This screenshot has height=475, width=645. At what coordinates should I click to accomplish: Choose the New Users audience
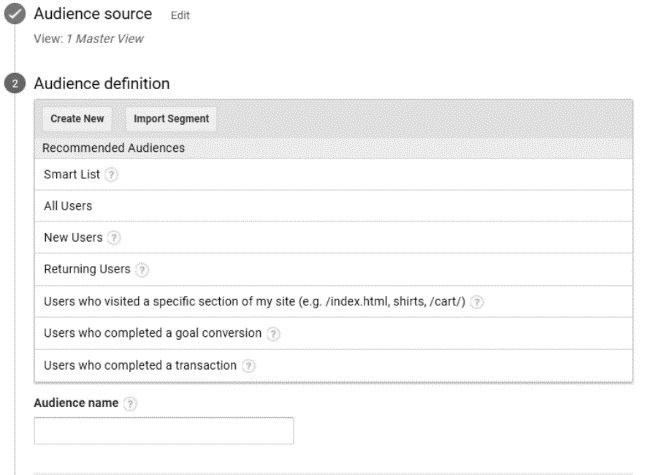point(334,238)
